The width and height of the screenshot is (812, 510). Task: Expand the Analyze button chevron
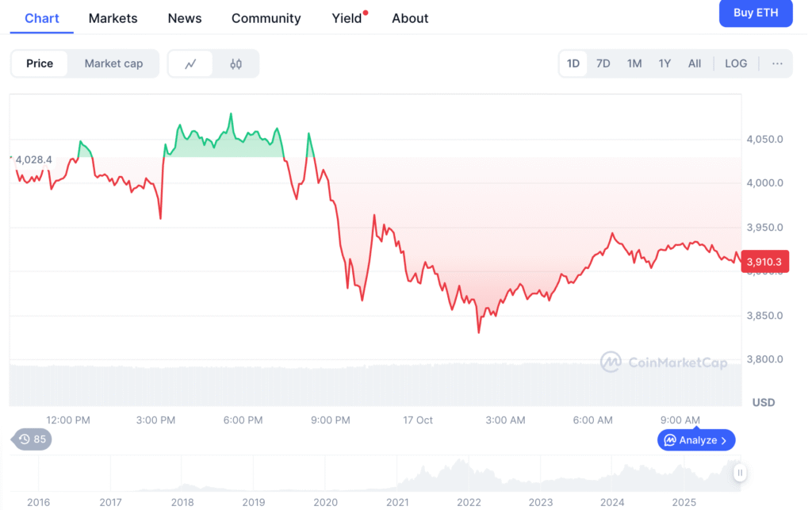click(x=725, y=440)
